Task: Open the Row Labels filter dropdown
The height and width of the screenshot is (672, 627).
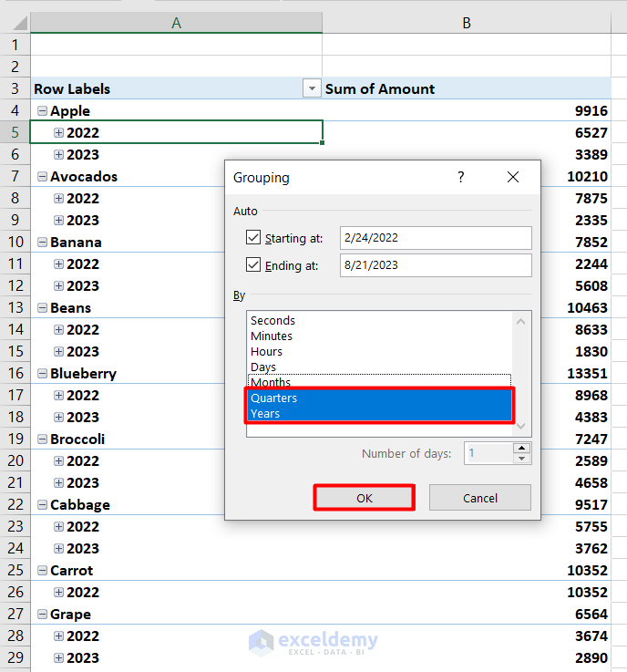Action: (313, 88)
